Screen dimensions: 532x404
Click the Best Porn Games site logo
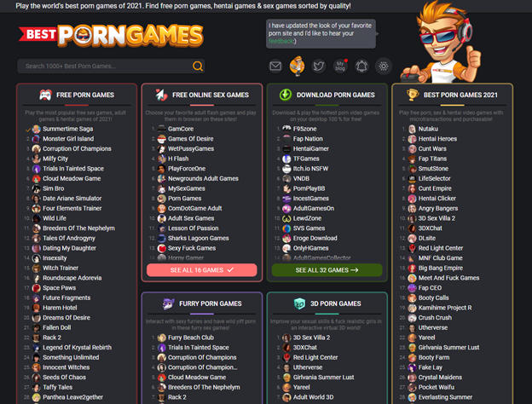[111, 35]
